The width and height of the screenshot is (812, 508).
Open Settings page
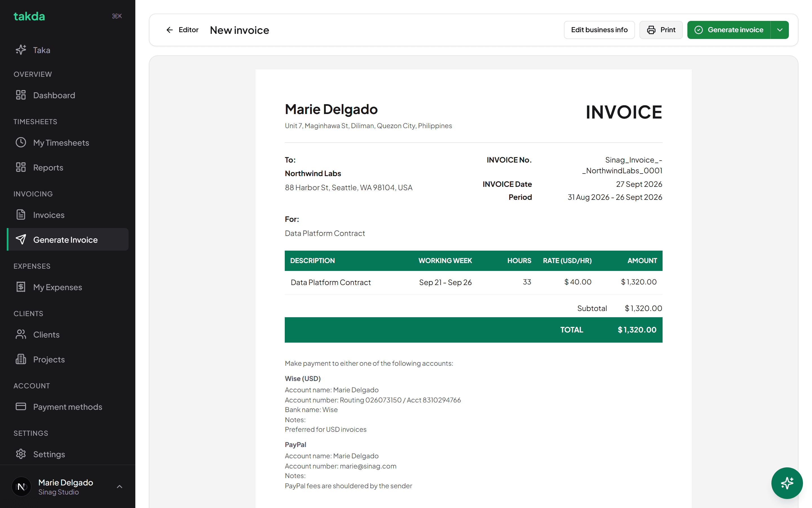click(x=67, y=454)
